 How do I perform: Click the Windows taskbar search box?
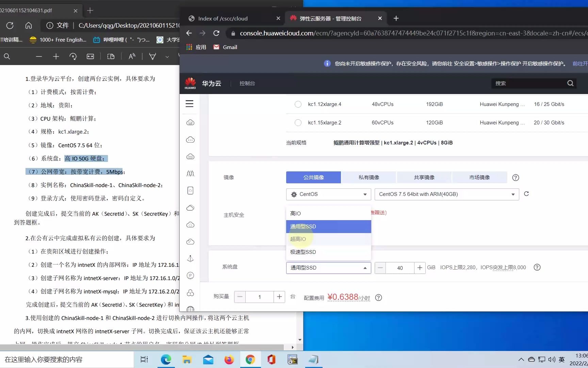pos(67,359)
